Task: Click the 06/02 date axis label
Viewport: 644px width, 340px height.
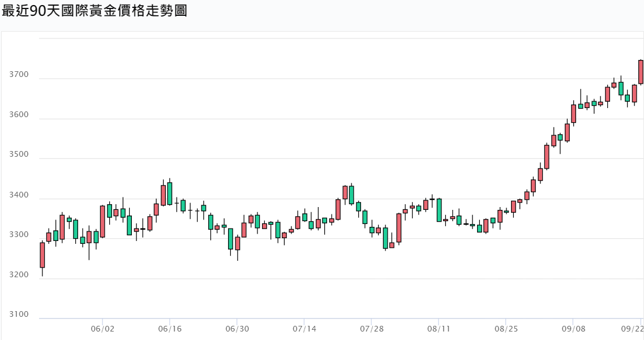Action: pos(102,329)
